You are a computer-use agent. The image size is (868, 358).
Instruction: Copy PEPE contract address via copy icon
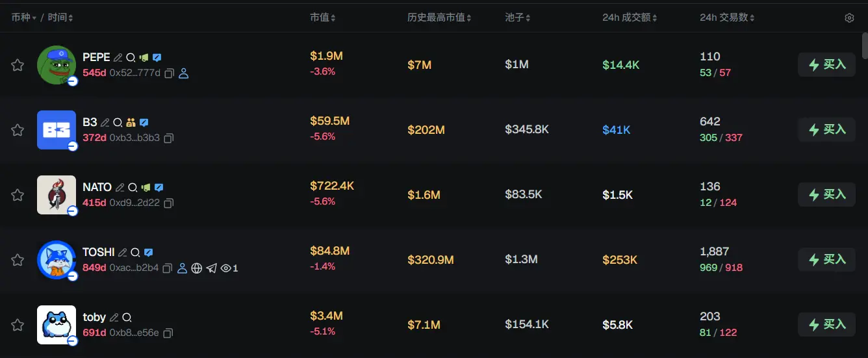click(x=169, y=73)
